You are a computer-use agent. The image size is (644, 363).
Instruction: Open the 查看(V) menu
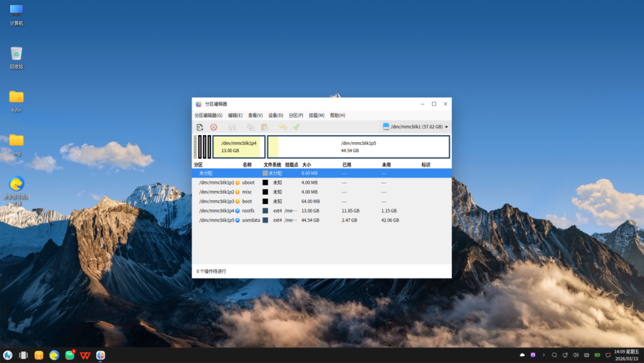[255, 115]
